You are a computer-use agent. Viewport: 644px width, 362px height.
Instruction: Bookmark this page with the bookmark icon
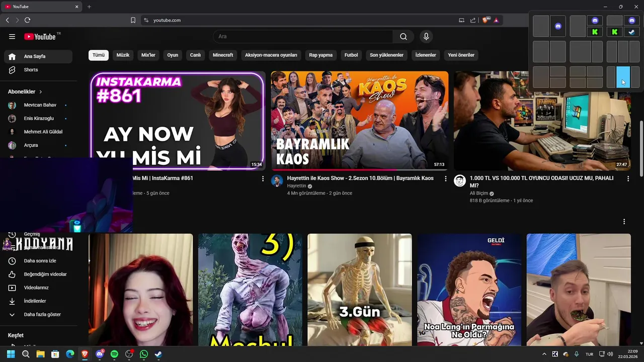point(133,20)
